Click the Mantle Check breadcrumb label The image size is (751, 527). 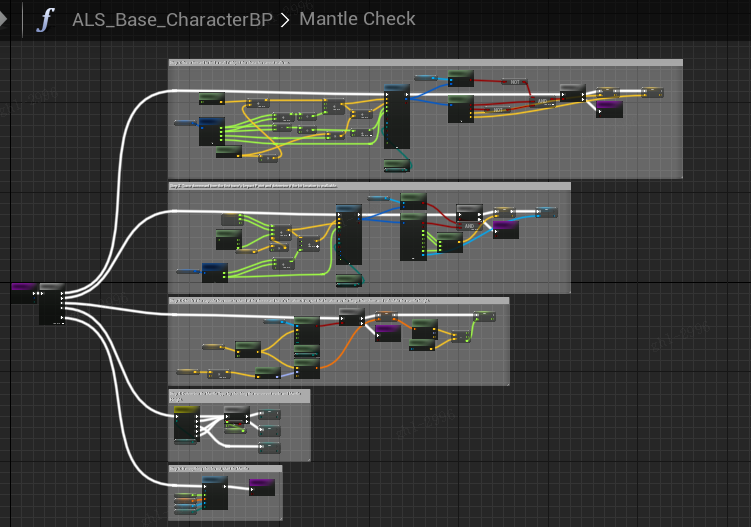(356, 19)
